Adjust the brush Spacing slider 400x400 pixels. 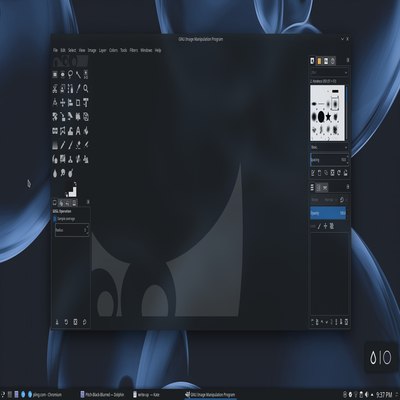click(329, 160)
